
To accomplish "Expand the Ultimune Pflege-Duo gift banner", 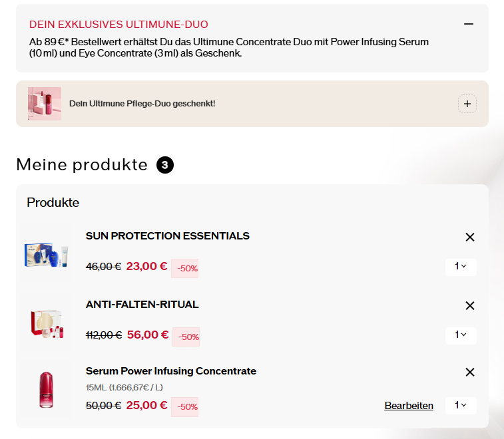I will [467, 104].
